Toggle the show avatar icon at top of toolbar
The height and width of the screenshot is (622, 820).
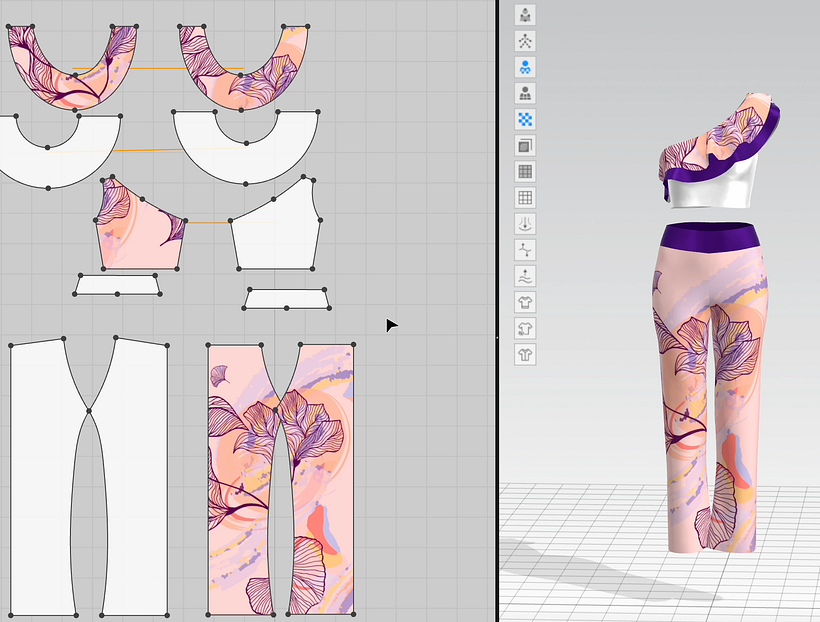pos(525,15)
